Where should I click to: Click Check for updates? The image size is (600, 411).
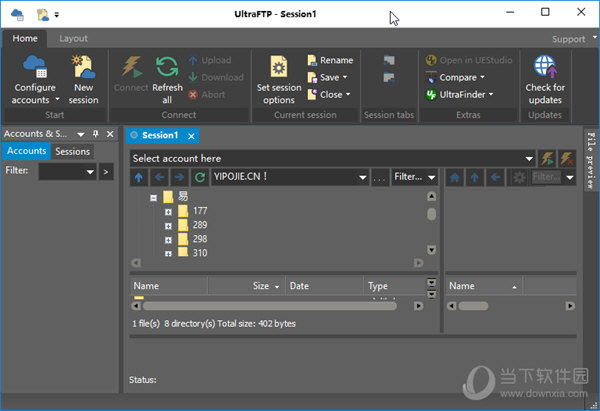(x=545, y=79)
